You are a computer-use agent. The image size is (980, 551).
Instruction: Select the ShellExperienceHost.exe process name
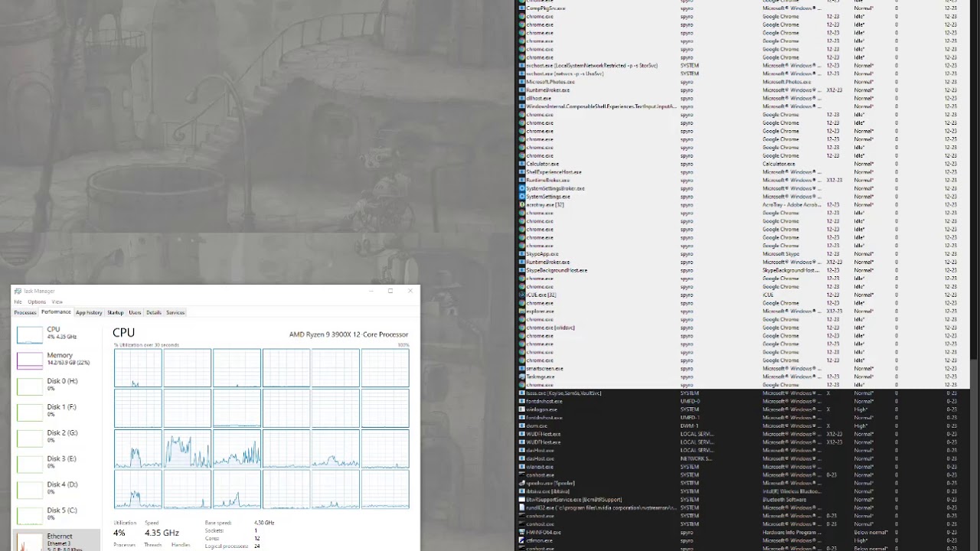[554, 172]
